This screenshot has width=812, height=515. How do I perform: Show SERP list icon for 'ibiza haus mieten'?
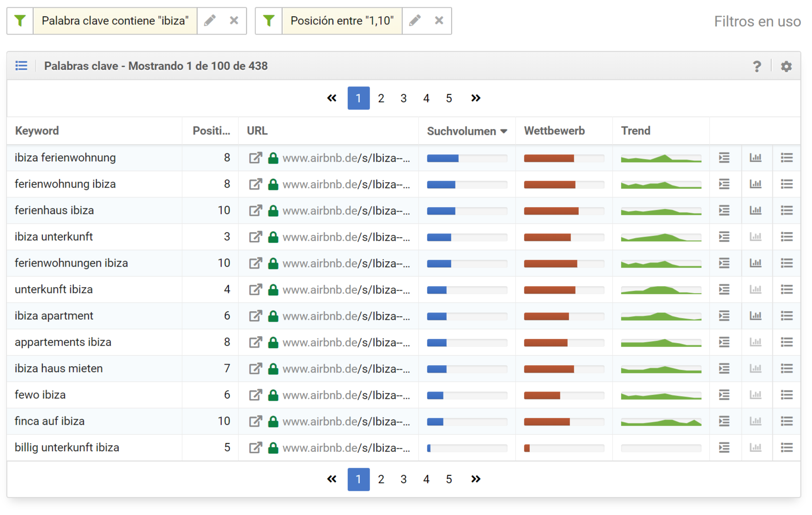tap(724, 368)
